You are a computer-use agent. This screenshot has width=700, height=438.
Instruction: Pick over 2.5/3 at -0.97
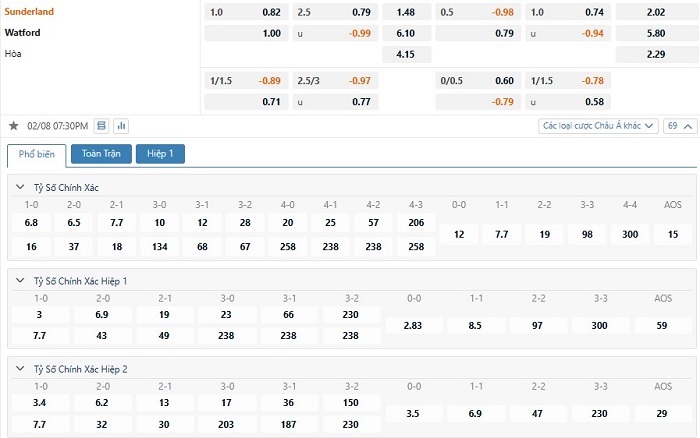pos(335,81)
